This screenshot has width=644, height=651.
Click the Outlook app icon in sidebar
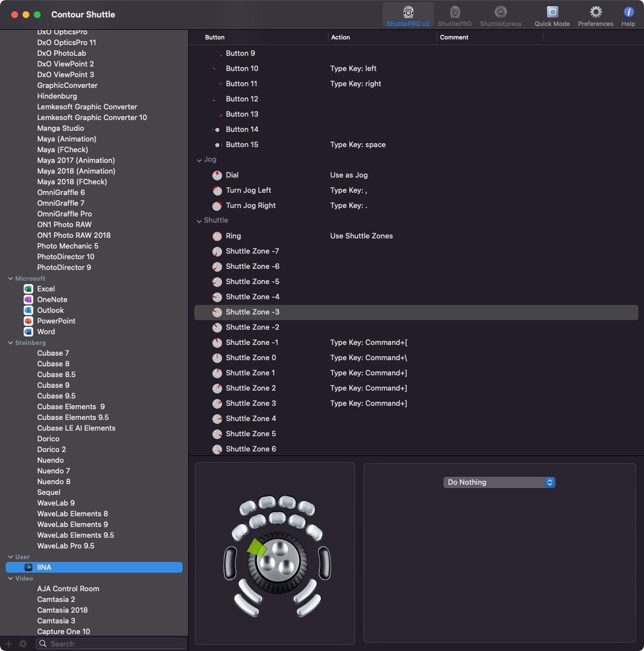[x=28, y=311]
